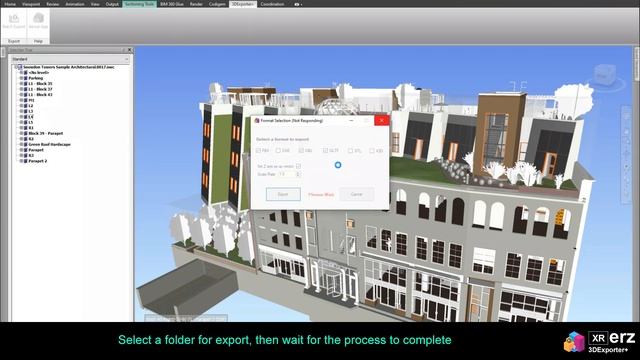
Task: Expand the Block 39 - Parapet node
Action: [21, 133]
